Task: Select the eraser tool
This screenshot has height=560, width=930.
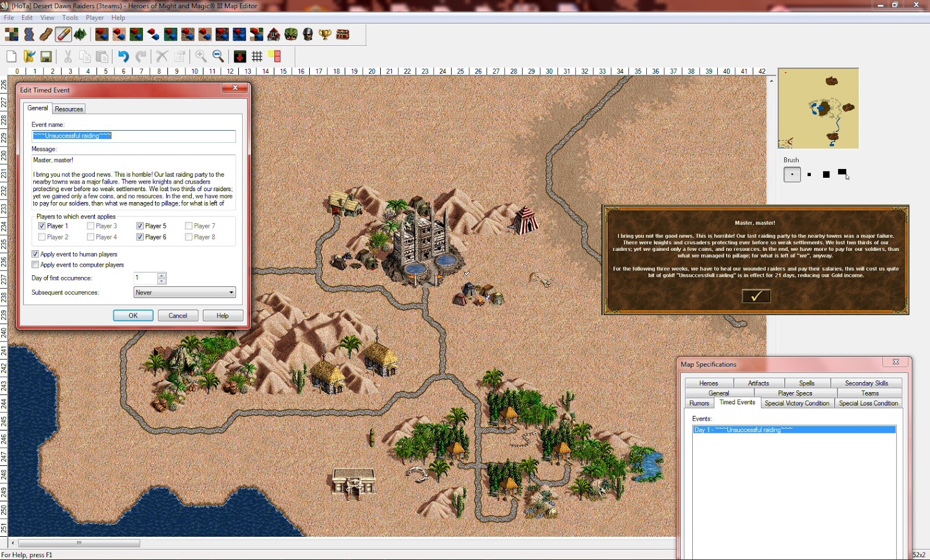Action: (63, 35)
